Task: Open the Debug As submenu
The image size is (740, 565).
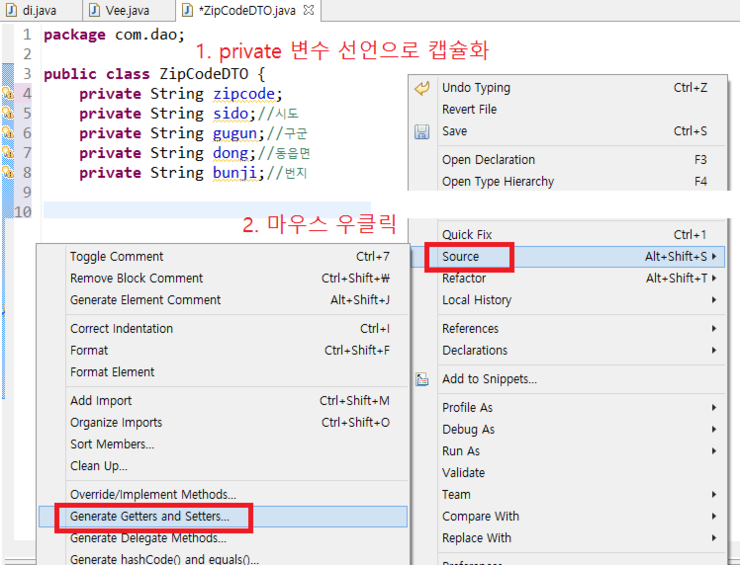Action: click(x=714, y=429)
